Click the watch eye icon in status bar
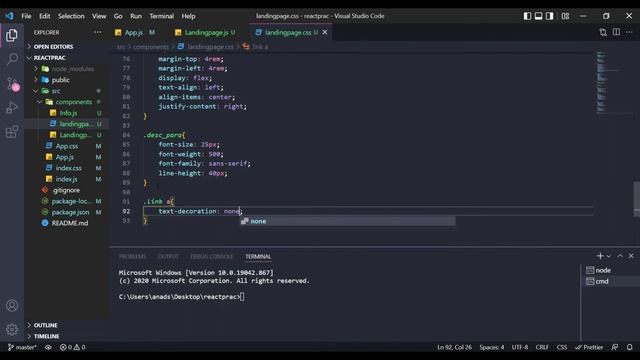 pos(48,347)
